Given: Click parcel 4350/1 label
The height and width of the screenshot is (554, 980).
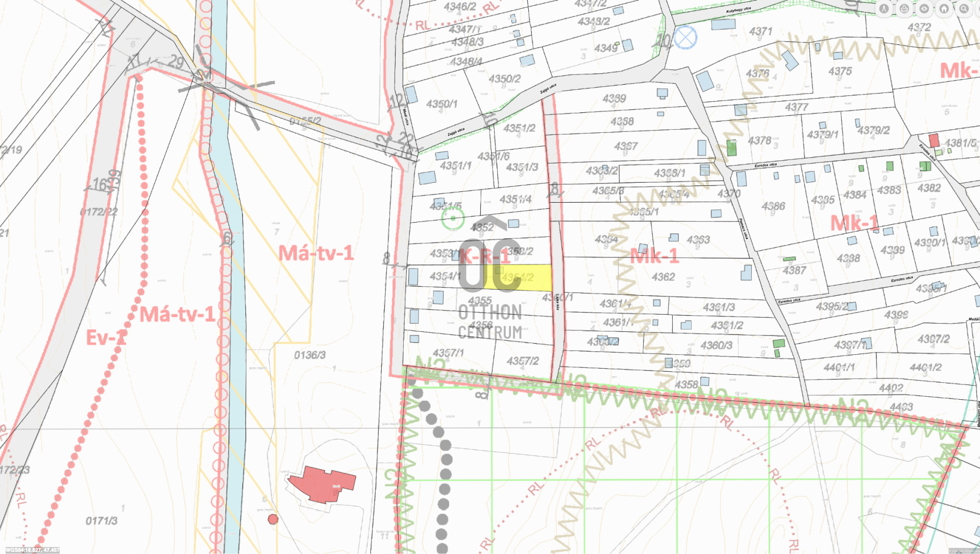Looking at the screenshot, I should pos(442,104).
